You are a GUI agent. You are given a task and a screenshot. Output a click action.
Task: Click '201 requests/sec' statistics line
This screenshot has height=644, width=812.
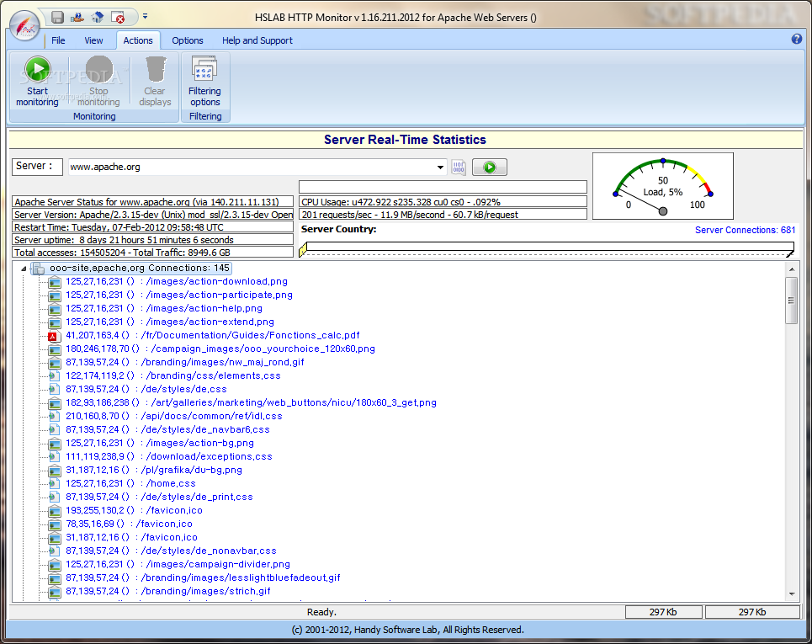pos(443,215)
